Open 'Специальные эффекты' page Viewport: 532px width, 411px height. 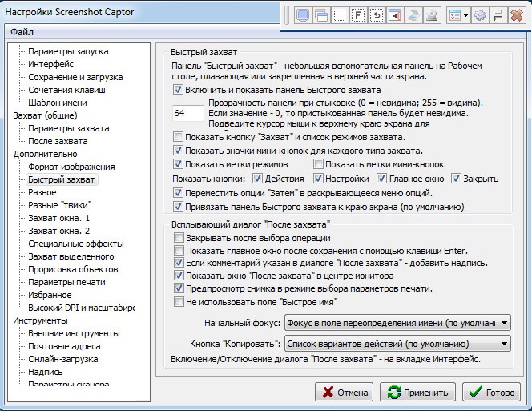(76, 244)
